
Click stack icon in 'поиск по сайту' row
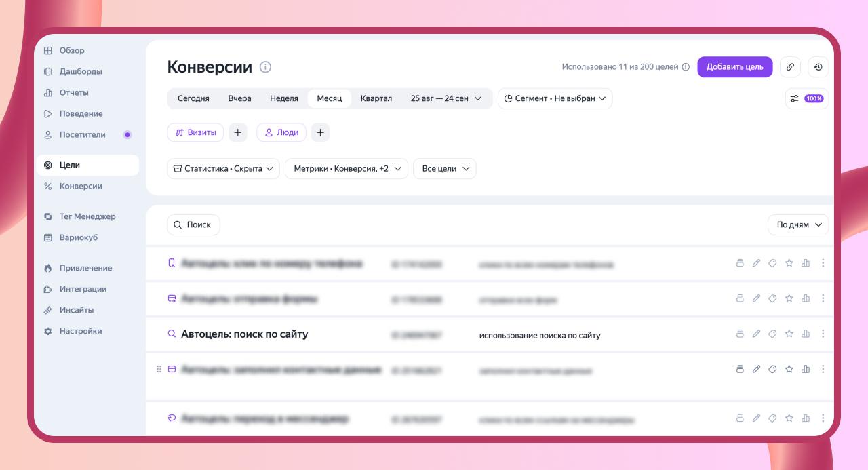coord(740,334)
